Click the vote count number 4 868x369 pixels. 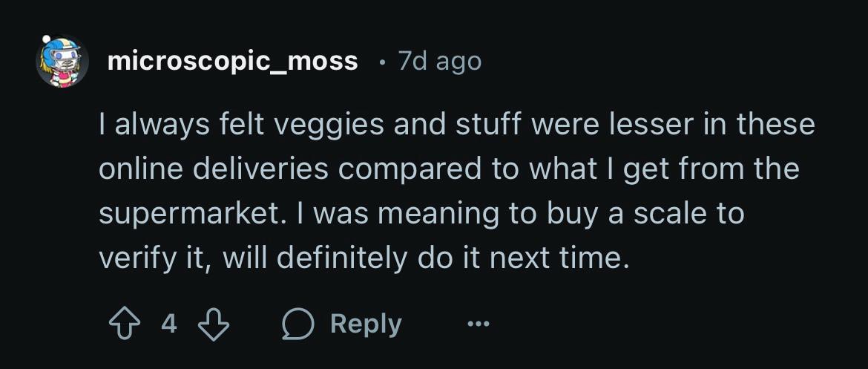point(169,324)
